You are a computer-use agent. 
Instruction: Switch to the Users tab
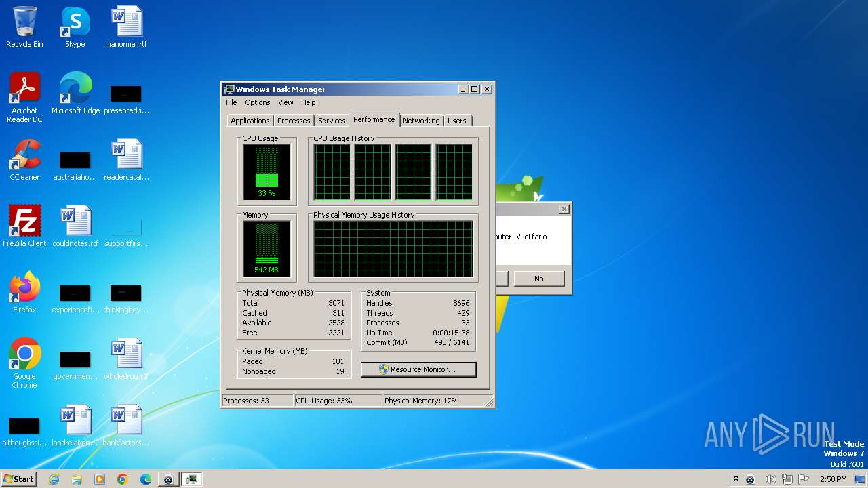click(x=457, y=121)
